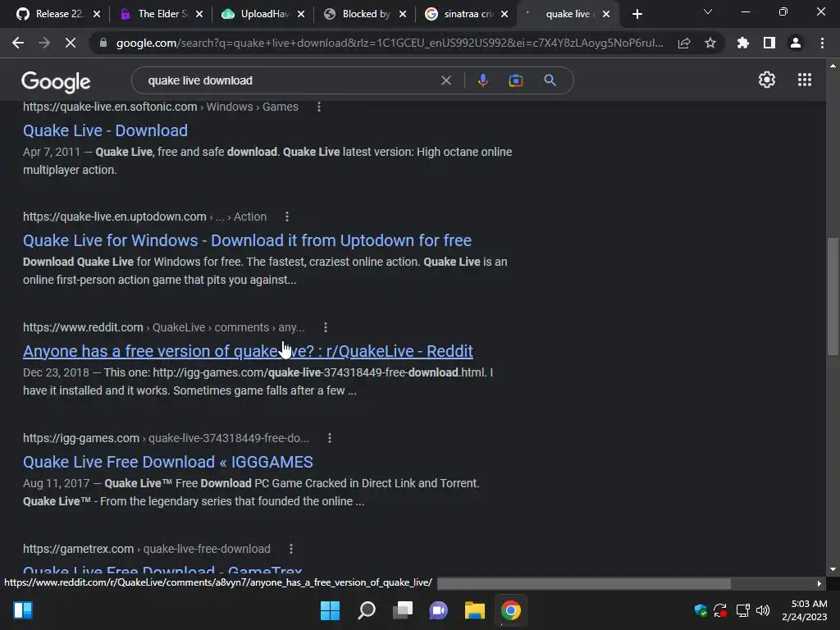Open the Windows Start button

click(x=330, y=610)
